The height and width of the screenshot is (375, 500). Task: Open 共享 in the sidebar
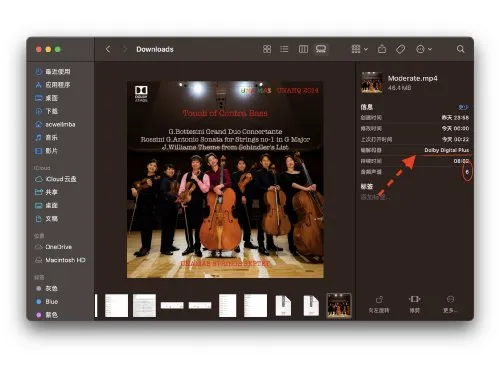pyautogui.click(x=47, y=192)
